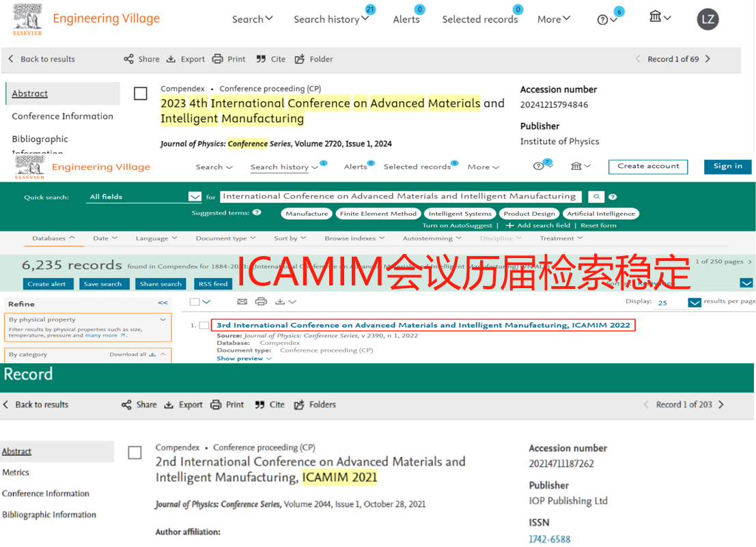Open Selected records beside LZ account header

pyautogui.click(x=479, y=19)
